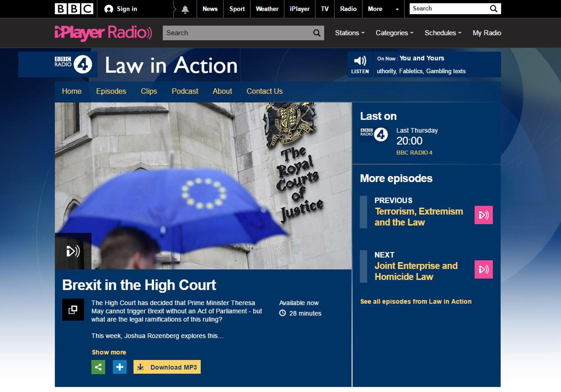The image size is (561, 392).
Task: Expand description with Show more
Action: click(109, 352)
